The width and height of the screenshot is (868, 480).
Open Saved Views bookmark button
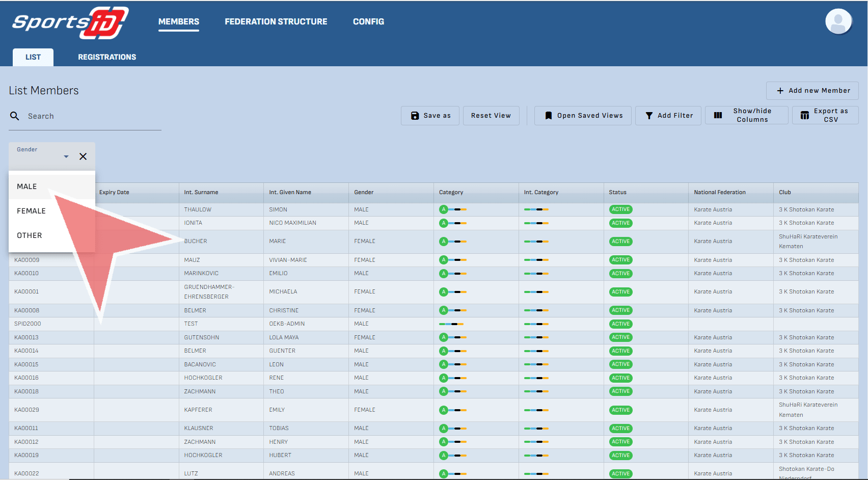(583, 116)
